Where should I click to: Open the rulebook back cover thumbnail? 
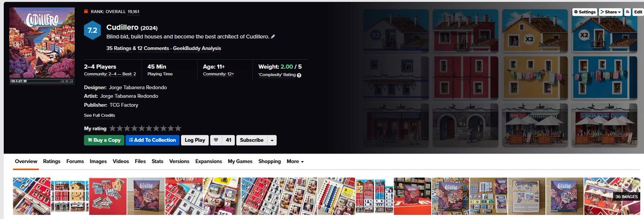coord(526,196)
